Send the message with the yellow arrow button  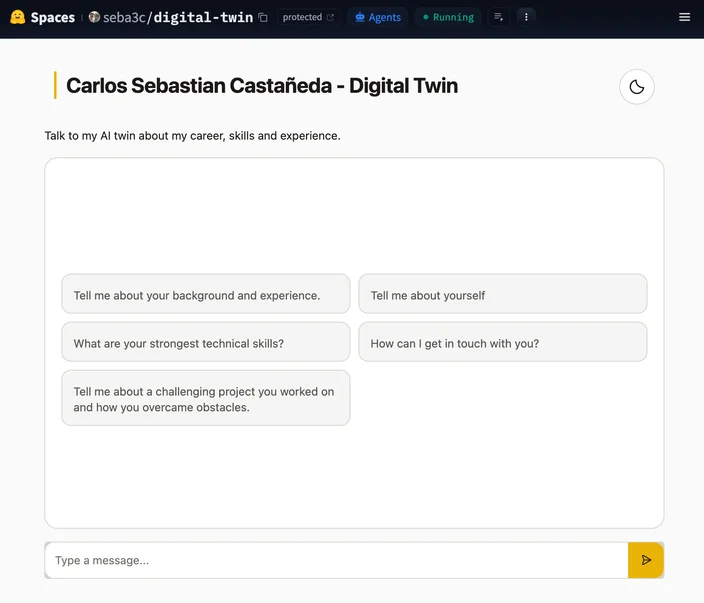click(646, 560)
